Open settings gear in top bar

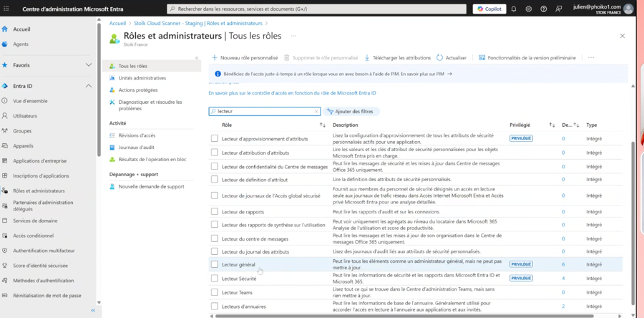coord(528,9)
